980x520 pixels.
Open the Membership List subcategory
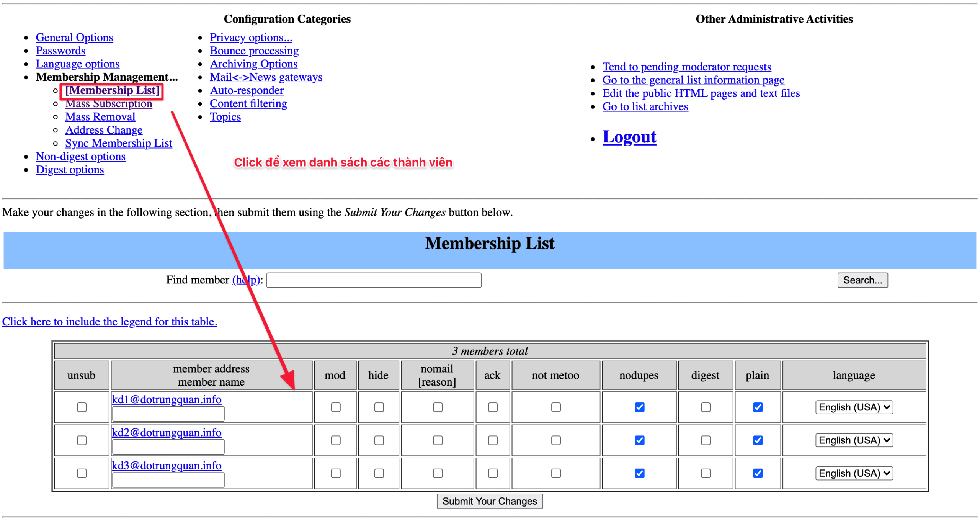tap(112, 90)
